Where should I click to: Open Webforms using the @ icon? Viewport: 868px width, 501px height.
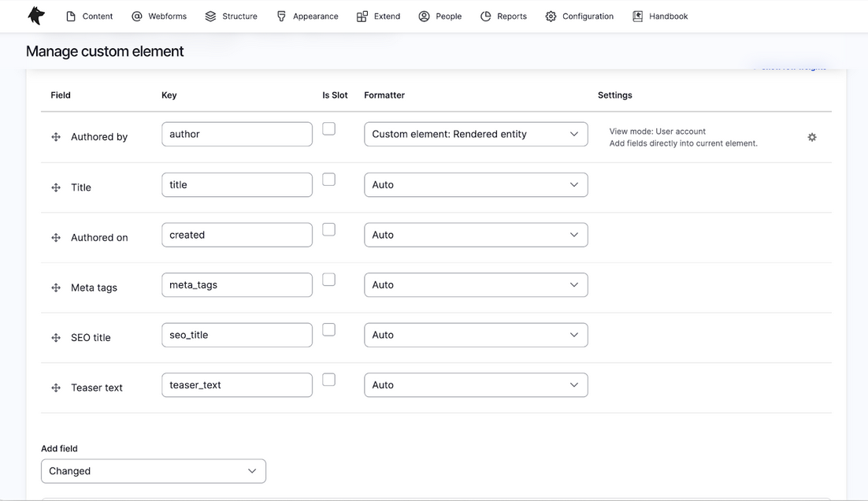[137, 15]
